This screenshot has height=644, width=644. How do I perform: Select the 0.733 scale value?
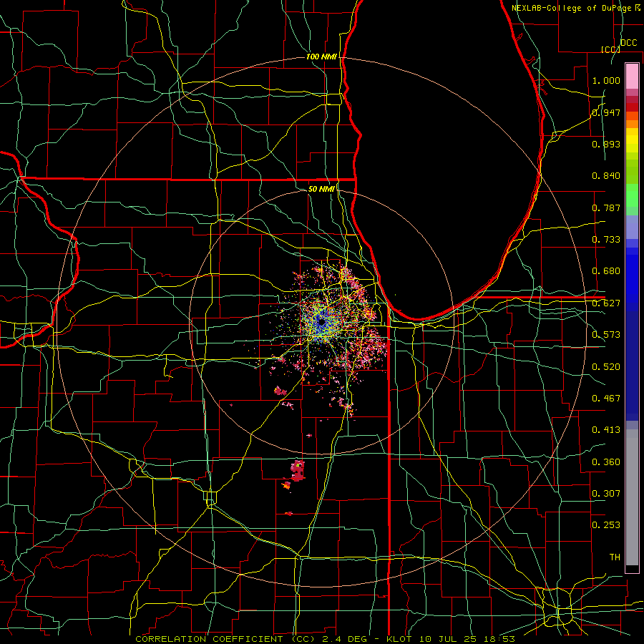click(606, 240)
